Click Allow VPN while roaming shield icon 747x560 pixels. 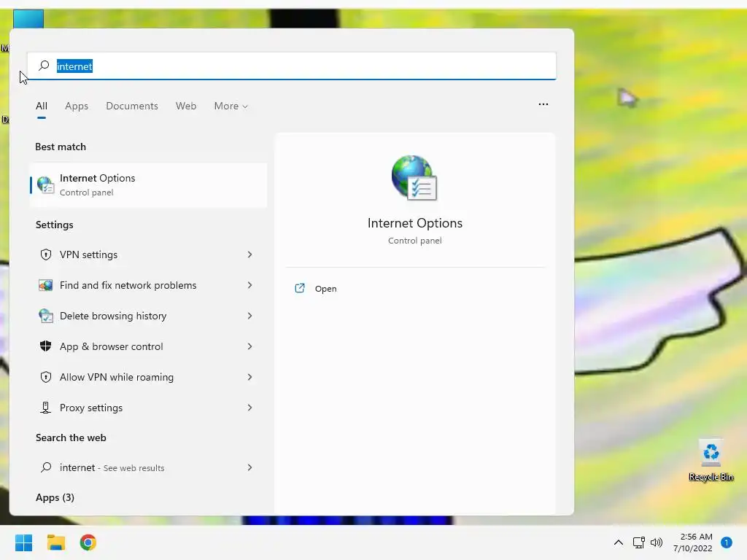[46, 377]
